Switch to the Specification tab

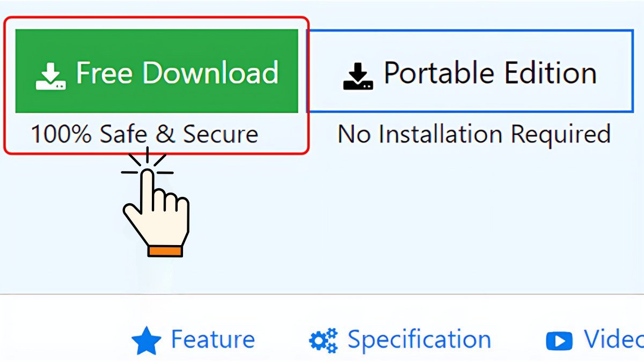[419, 339]
